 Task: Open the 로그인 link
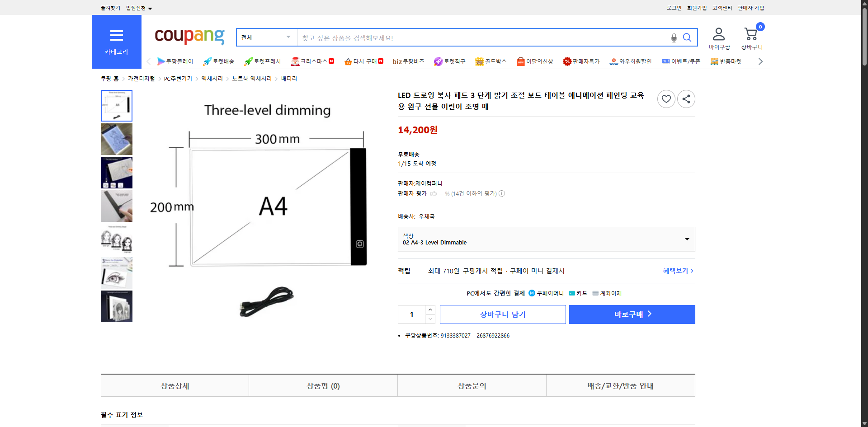click(x=673, y=8)
